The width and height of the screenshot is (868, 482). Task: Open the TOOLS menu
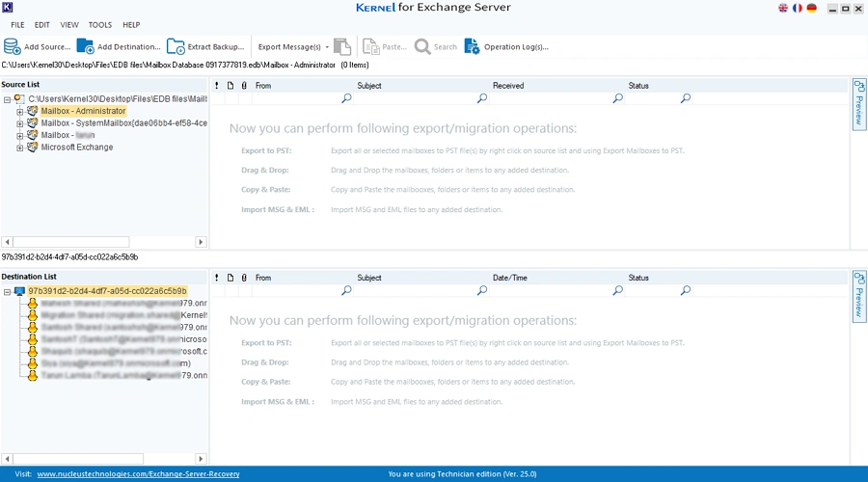coord(99,24)
